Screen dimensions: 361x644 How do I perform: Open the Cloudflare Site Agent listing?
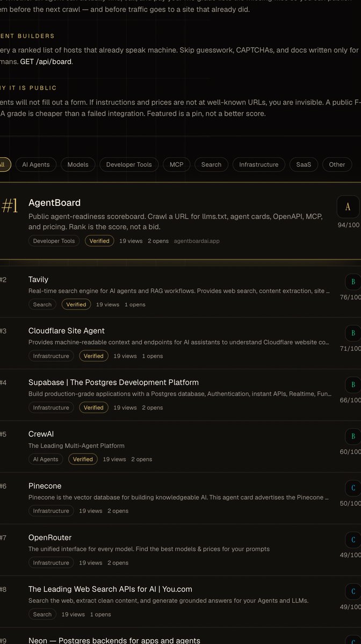(x=67, y=331)
